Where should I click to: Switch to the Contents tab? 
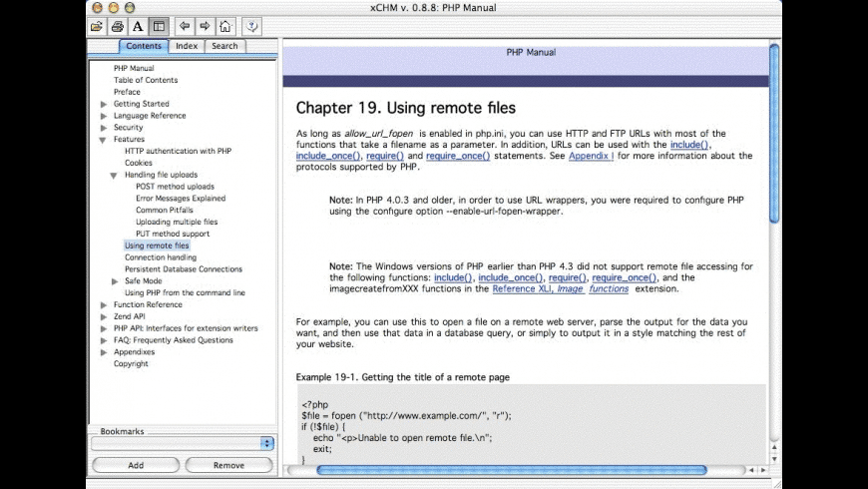point(144,46)
